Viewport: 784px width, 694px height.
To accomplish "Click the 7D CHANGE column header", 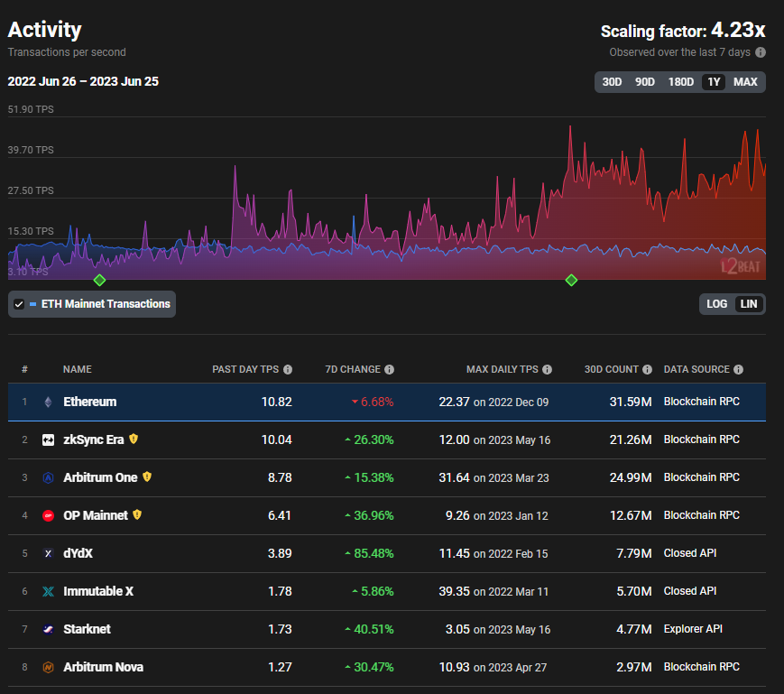I will [353, 369].
